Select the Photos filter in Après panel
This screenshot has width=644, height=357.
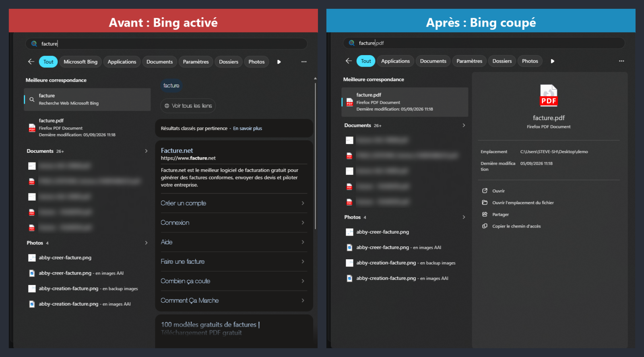(x=530, y=61)
